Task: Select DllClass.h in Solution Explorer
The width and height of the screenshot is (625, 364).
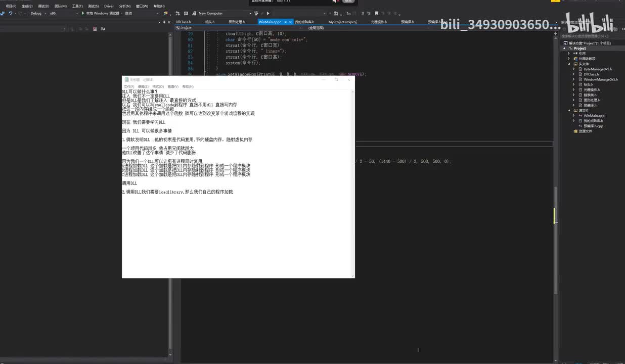Action: coord(591,74)
